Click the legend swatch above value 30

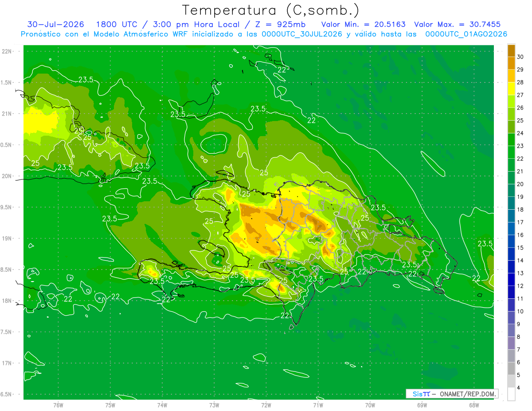[511, 50]
